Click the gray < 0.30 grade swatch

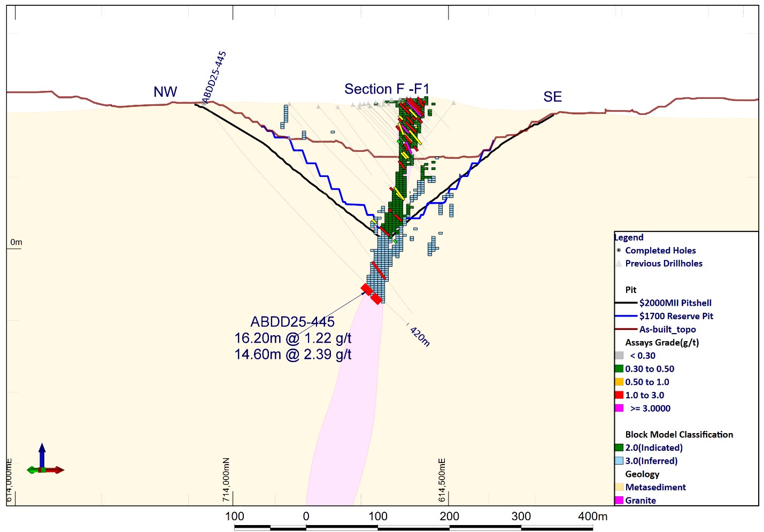(x=619, y=356)
